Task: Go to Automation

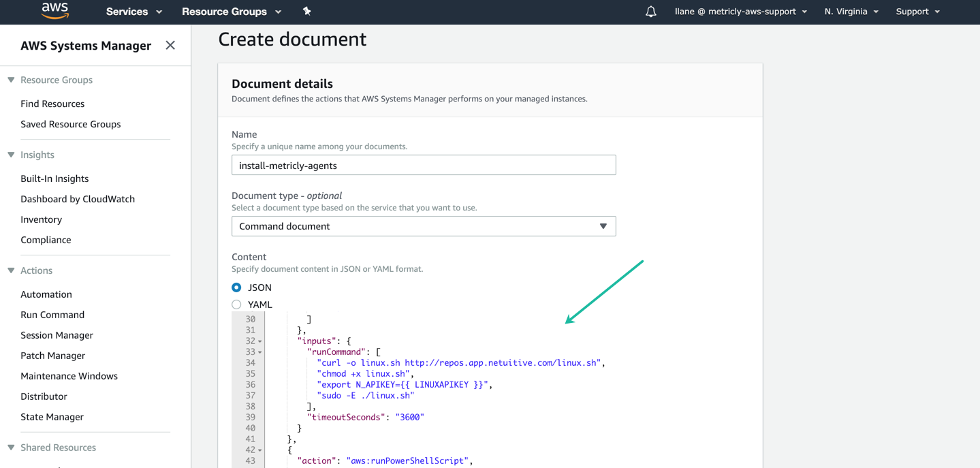Action: 46,294
